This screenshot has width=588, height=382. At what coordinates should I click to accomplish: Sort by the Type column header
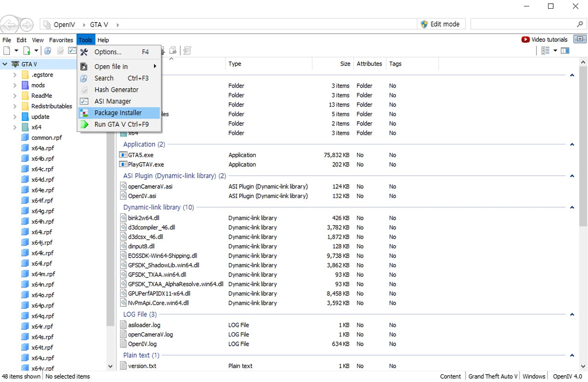[x=269, y=64]
